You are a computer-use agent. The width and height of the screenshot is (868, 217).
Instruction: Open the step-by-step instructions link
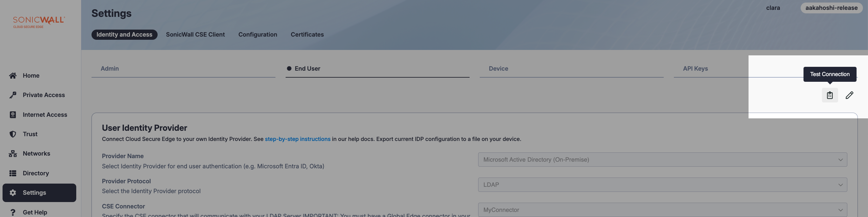(x=297, y=139)
